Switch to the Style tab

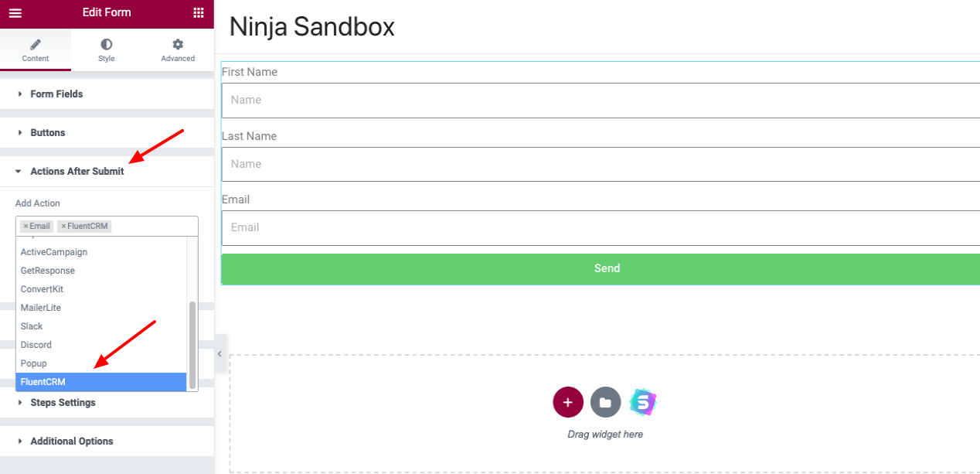(x=106, y=49)
